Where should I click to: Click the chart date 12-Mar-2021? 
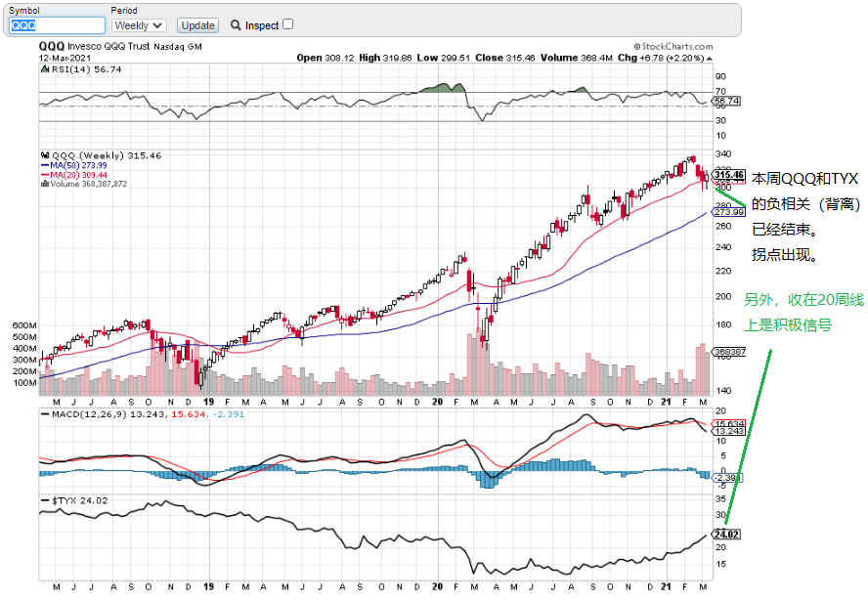65,58
